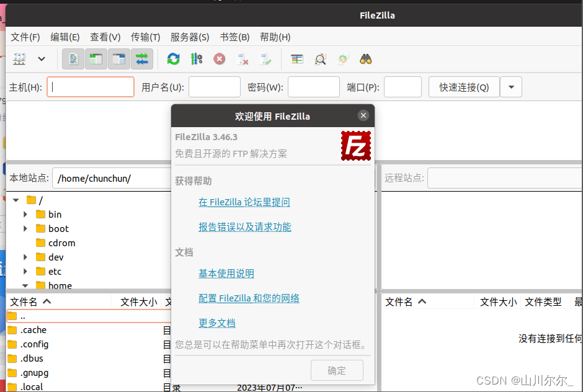Toggle the remote directory tree display
The image size is (583, 392).
click(119, 59)
